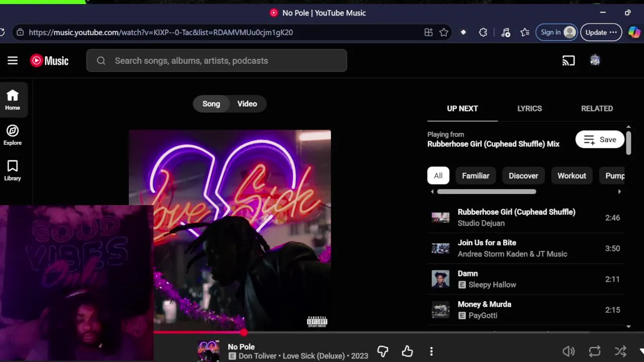Select the Familiar filter chip
This screenshot has height=362, width=644.
click(475, 175)
